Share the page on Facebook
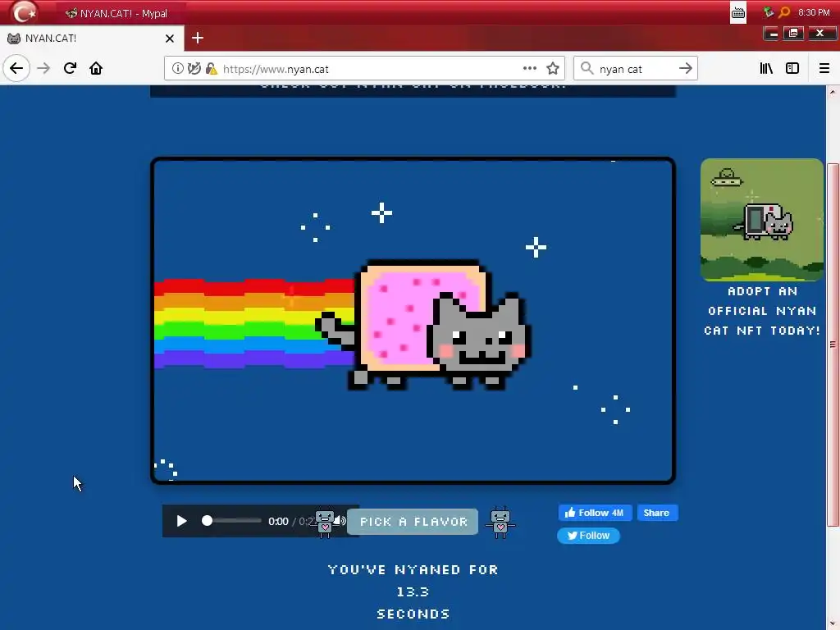The image size is (840, 630). coord(657,513)
